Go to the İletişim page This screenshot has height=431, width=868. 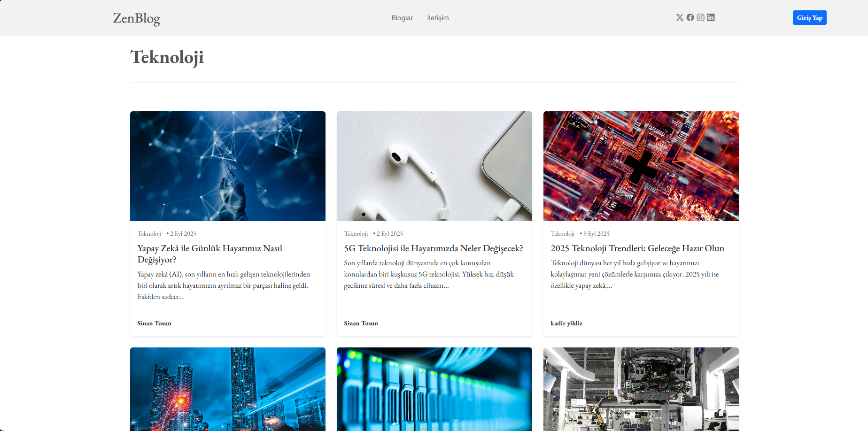438,18
